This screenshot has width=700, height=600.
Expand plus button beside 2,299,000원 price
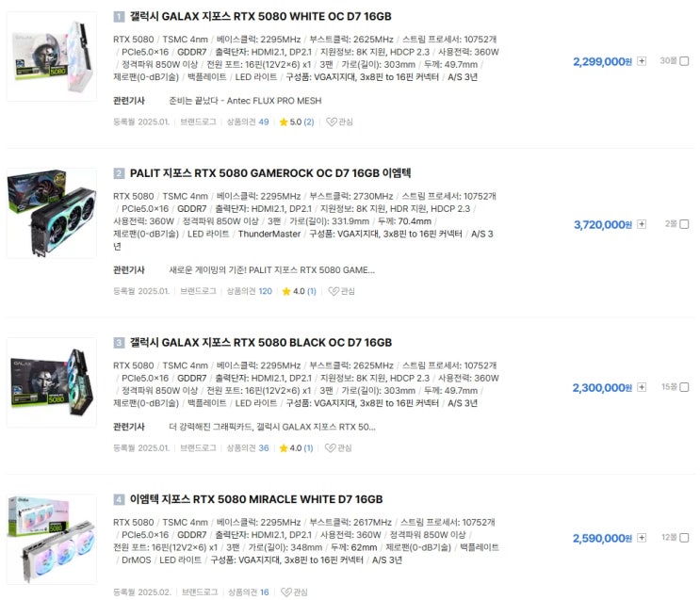pos(642,60)
